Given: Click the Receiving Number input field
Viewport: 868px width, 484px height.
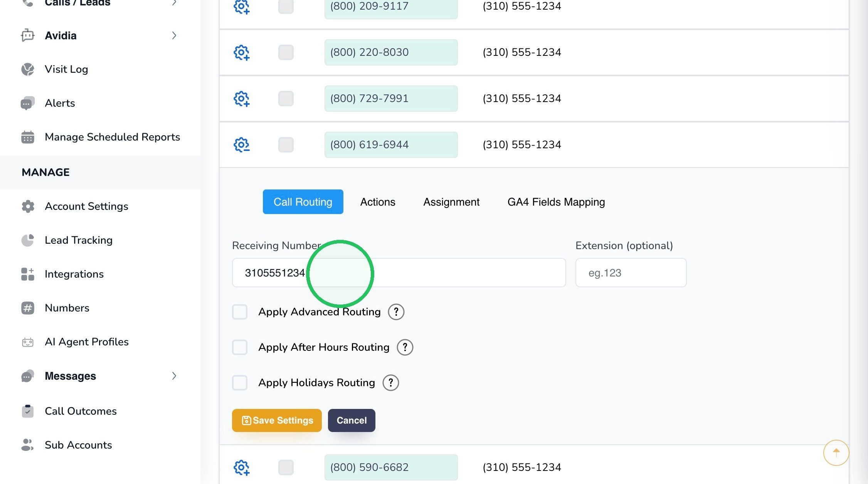Looking at the screenshot, I should click(399, 273).
